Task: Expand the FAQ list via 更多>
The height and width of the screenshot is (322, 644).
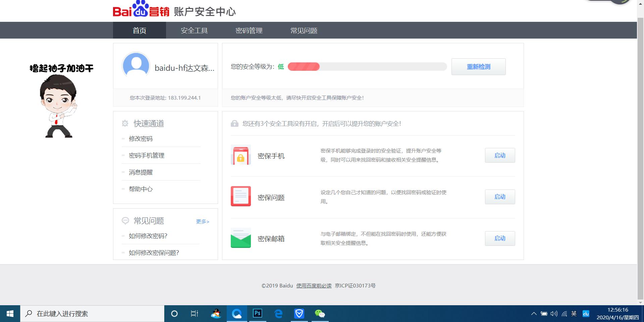Action: coord(202,221)
